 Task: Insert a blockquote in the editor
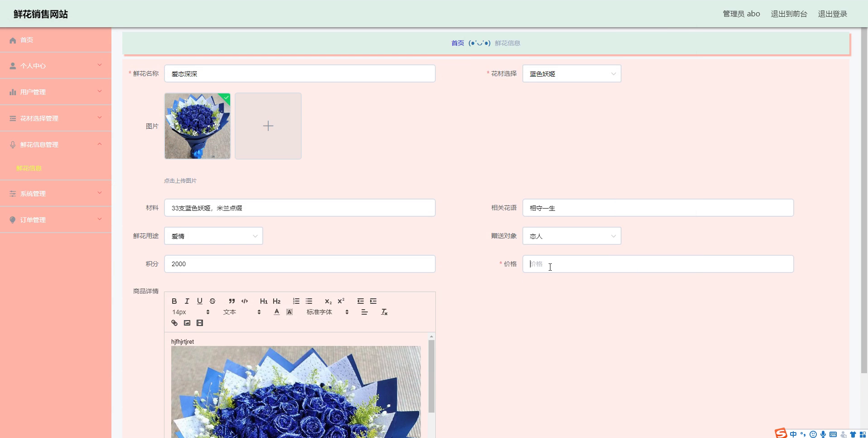pyautogui.click(x=231, y=301)
